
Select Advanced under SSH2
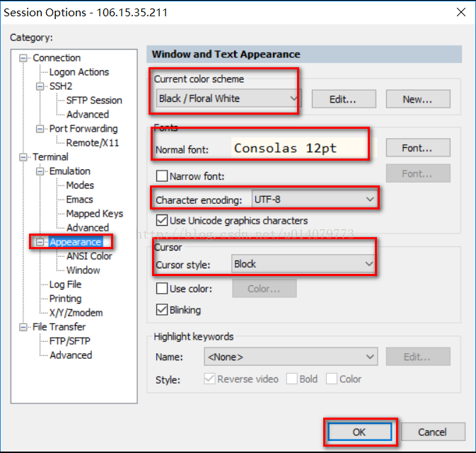(88, 115)
